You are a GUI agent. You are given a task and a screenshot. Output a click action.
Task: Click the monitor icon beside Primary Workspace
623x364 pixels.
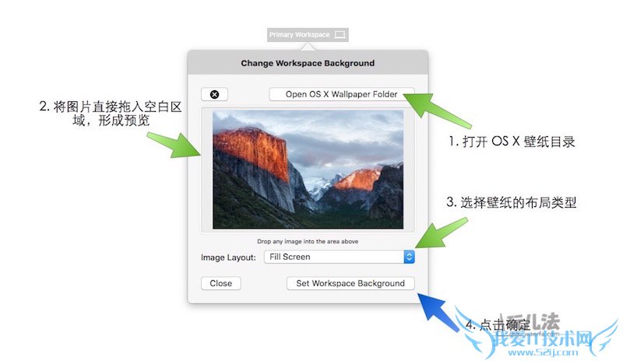340,35
